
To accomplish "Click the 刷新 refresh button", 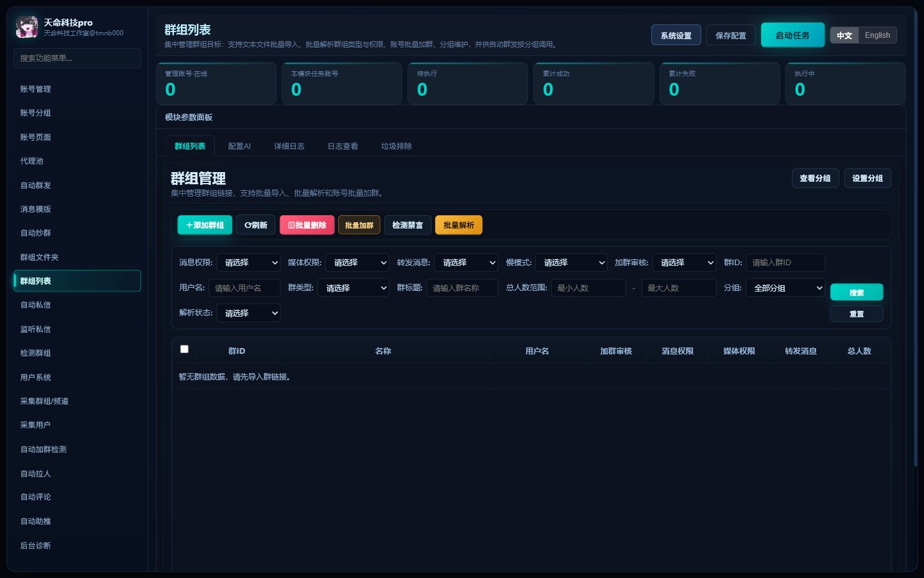I will [256, 225].
